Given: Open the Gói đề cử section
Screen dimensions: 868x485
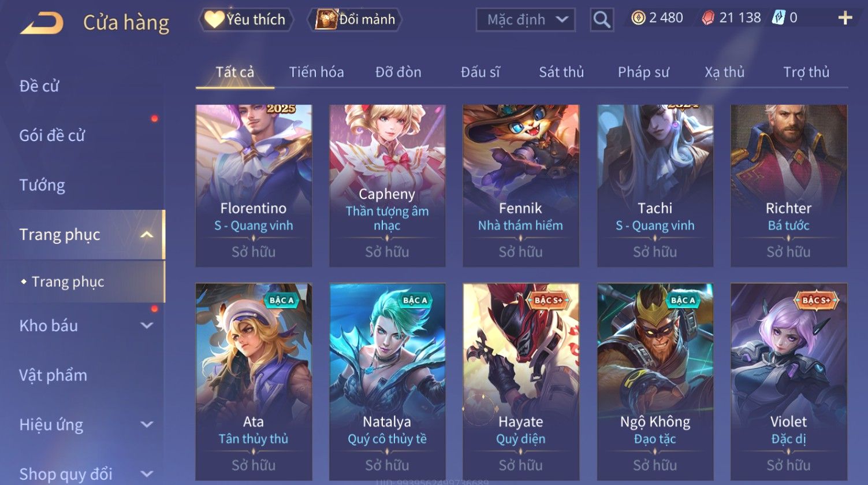Looking at the screenshot, I should 52,135.
